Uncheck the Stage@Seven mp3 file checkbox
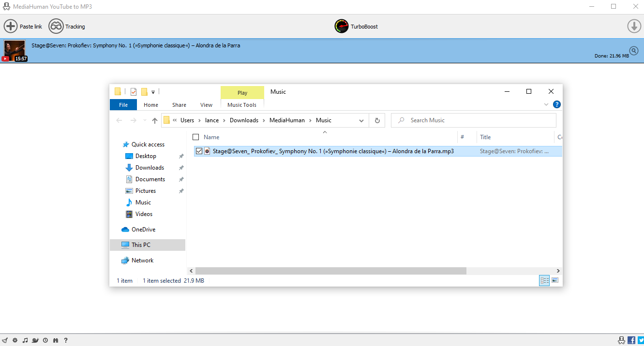The width and height of the screenshot is (644, 346). pos(199,151)
